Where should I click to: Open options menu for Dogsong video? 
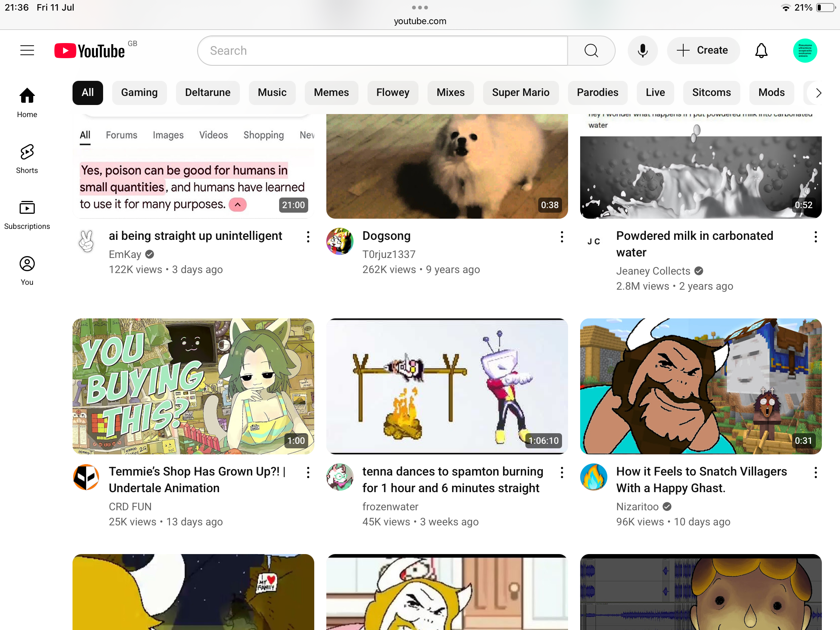point(562,237)
